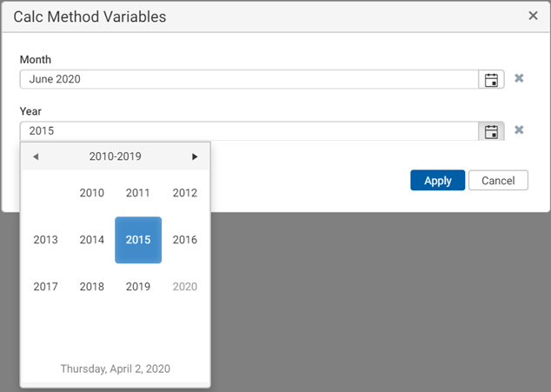Select year 2018 in the picker

92,287
